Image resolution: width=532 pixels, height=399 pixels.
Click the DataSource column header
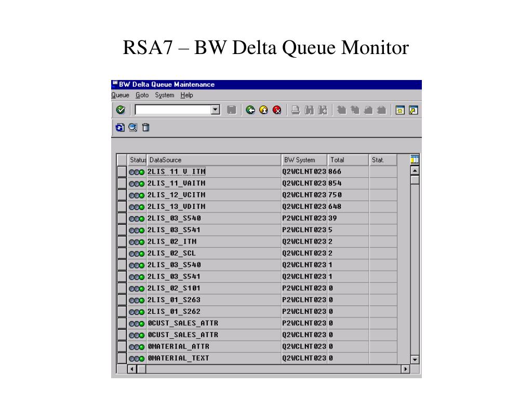tap(214, 160)
